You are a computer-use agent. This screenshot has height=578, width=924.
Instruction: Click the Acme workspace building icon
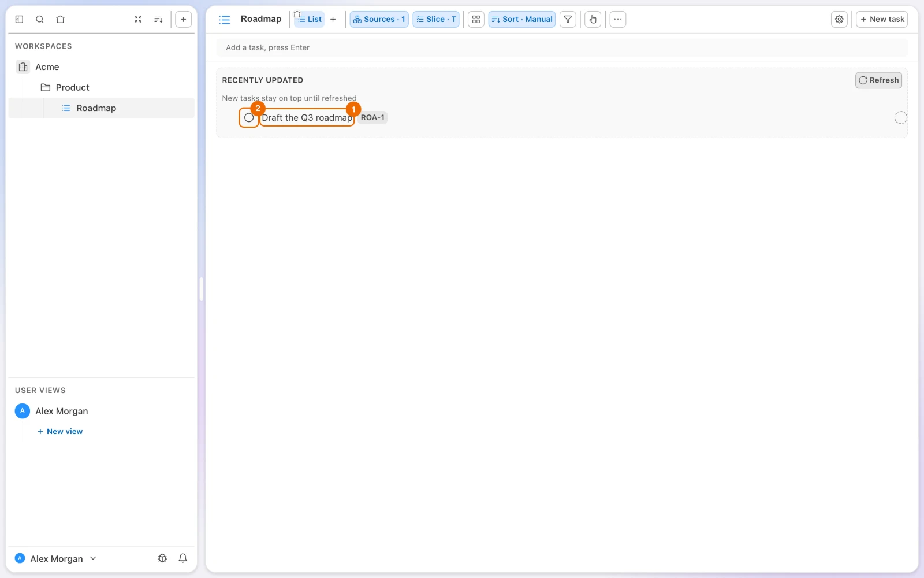click(23, 67)
